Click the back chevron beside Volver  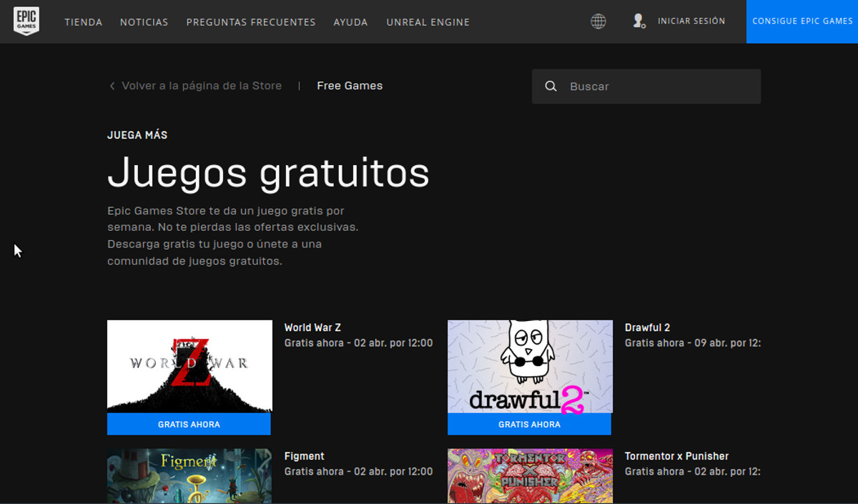pyautogui.click(x=112, y=87)
